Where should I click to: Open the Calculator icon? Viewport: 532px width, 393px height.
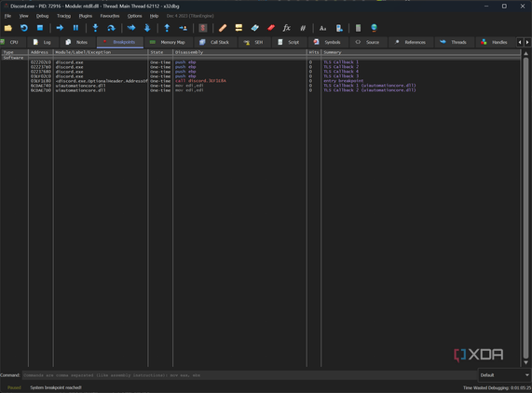(358, 28)
